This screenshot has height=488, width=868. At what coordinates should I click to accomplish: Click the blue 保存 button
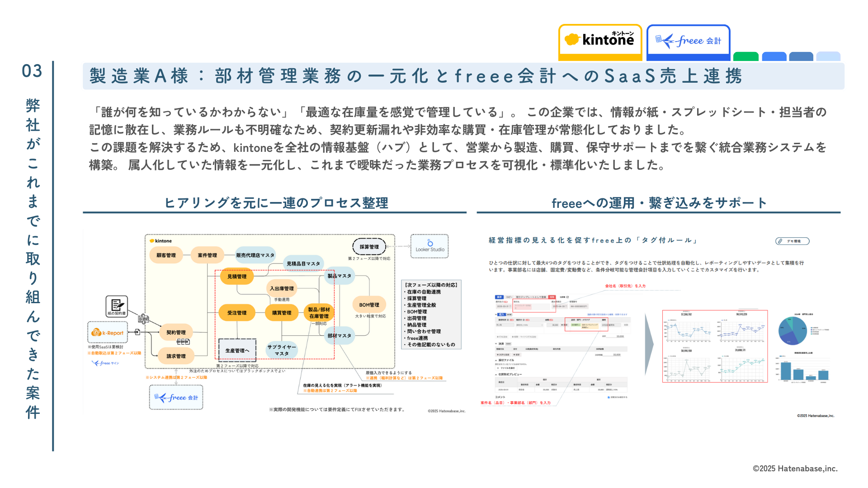pos(500,297)
